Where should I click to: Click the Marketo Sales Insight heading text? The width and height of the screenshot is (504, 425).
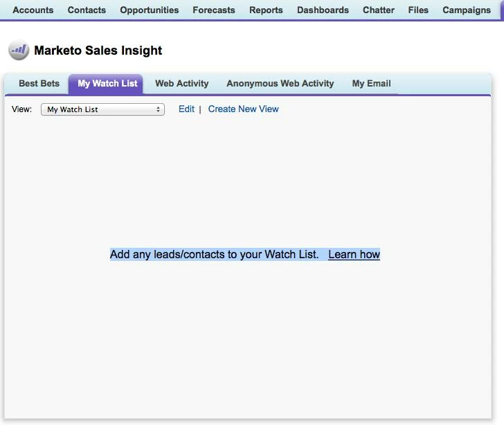[x=98, y=50]
